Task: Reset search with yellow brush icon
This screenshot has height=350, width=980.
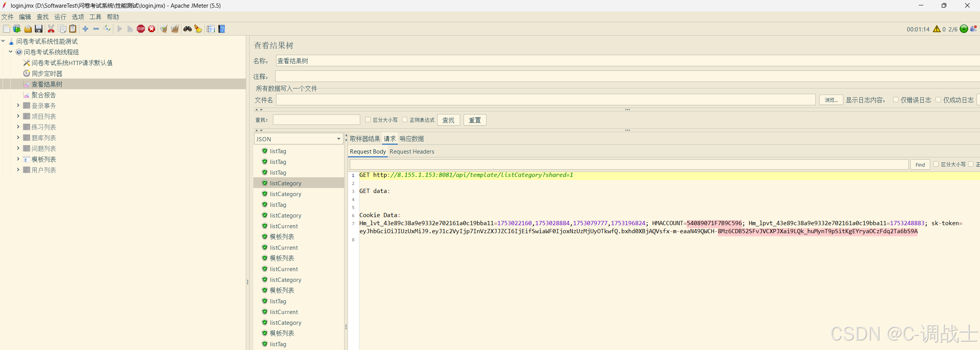Action: click(198, 29)
